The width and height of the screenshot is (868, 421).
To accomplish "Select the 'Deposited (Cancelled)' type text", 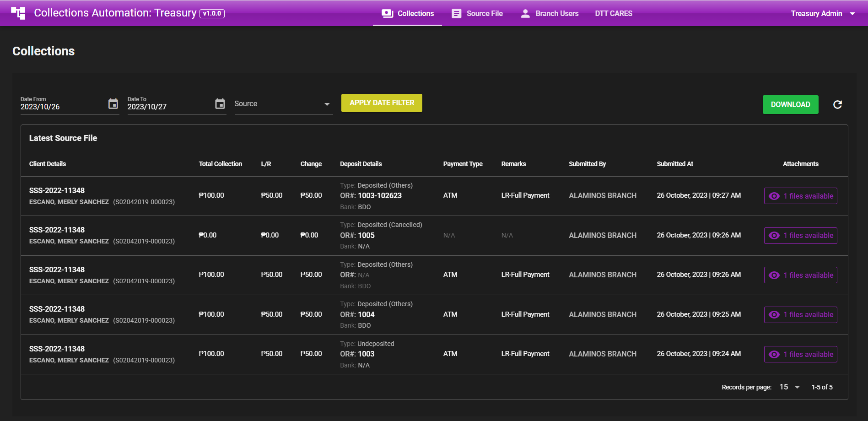I will coord(389,225).
